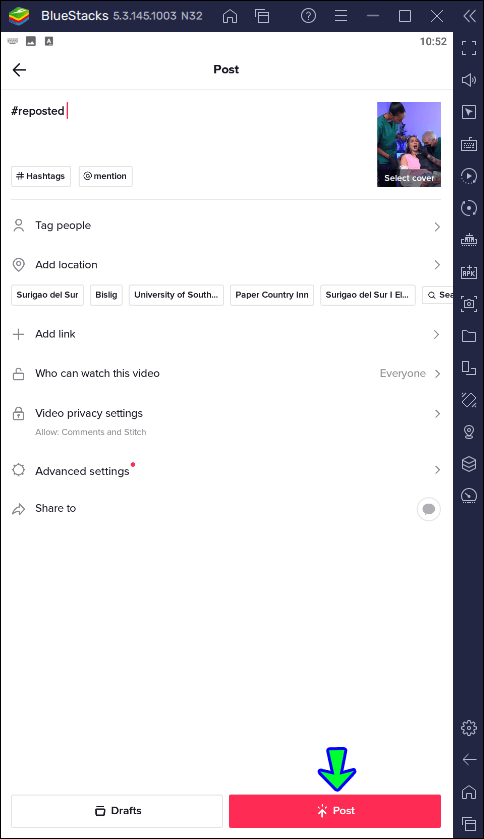Screen dimensions: 484x839
Task: Open the sidebar performance gauge icon
Action: click(469, 495)
